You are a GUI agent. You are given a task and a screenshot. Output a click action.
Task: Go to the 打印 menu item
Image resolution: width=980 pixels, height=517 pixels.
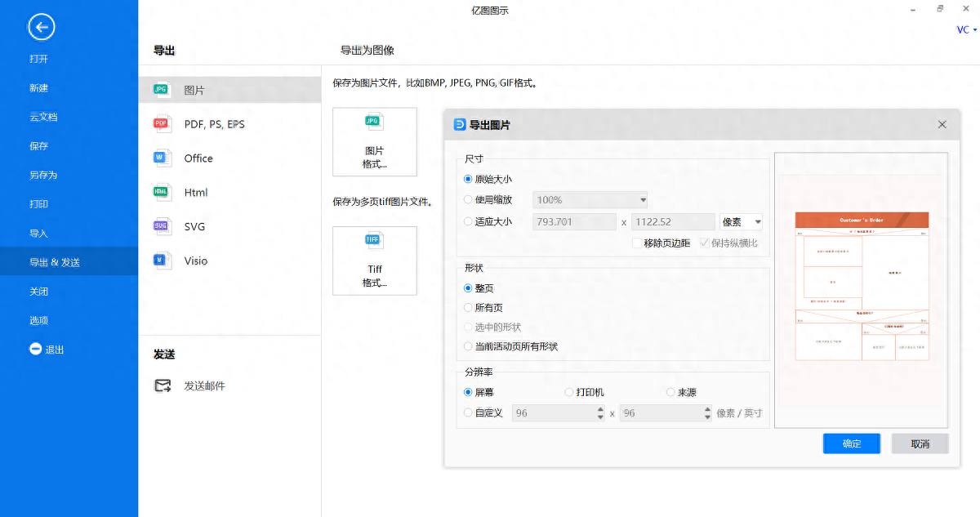(38, 204)
